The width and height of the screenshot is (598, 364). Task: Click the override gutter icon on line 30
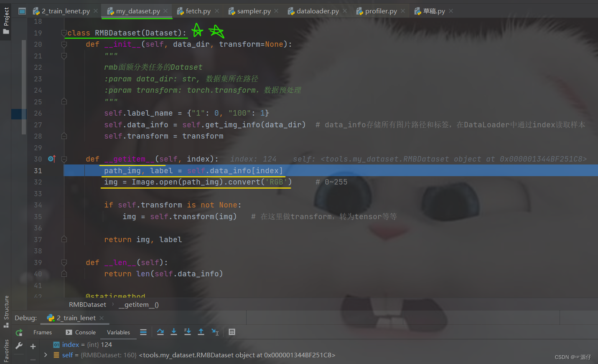click(x=52, y=159)
